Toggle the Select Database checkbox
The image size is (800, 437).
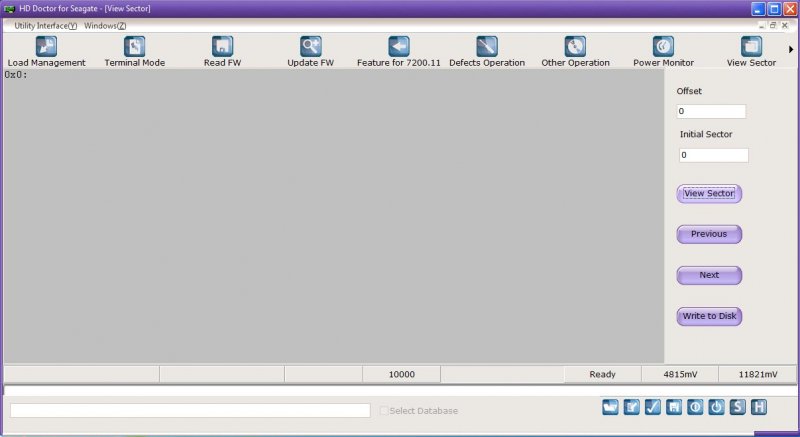point(384,410)
